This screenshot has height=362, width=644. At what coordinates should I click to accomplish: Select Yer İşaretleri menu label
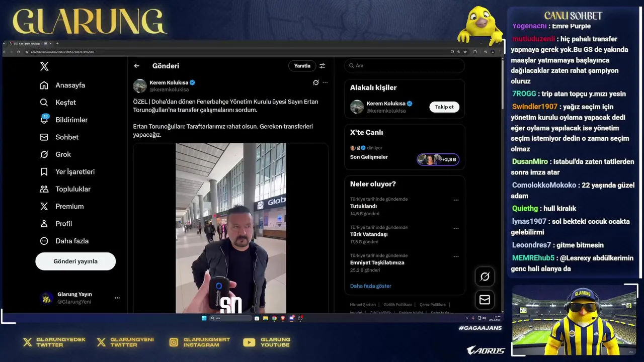(x=75, y=172)
